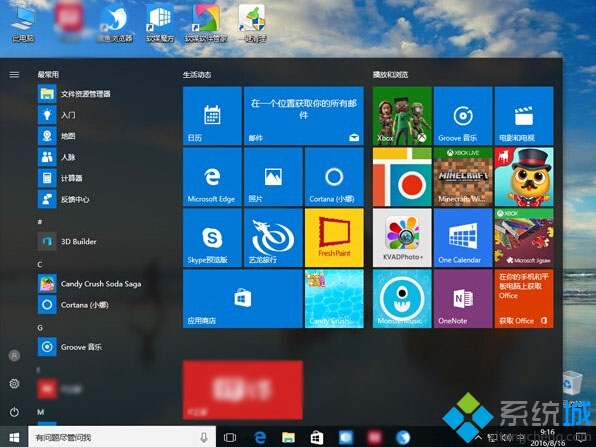
Task: Open the red-circle photo app tile
Action: [x=402, y=177]
